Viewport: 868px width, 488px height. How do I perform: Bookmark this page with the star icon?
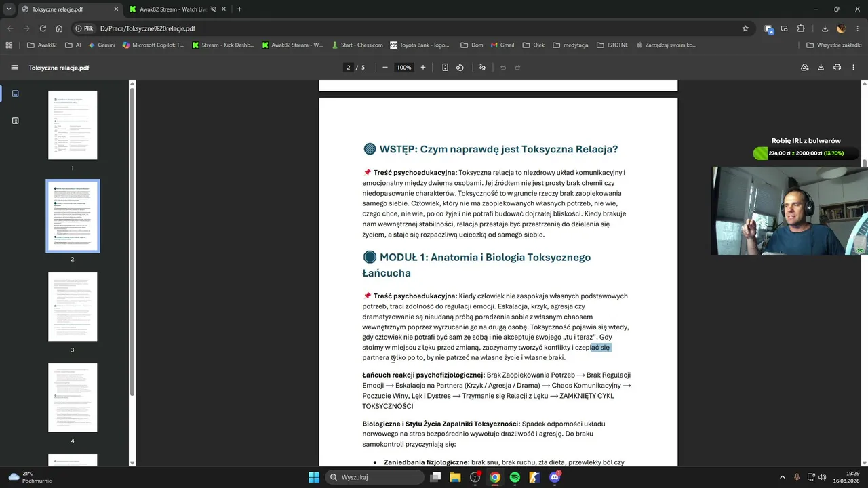click(x=745, y=28)
